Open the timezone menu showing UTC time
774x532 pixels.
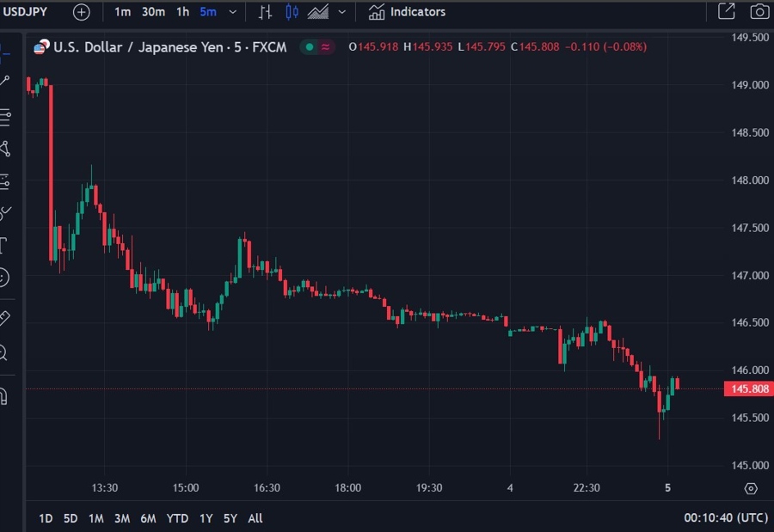(x=715, y=518)
